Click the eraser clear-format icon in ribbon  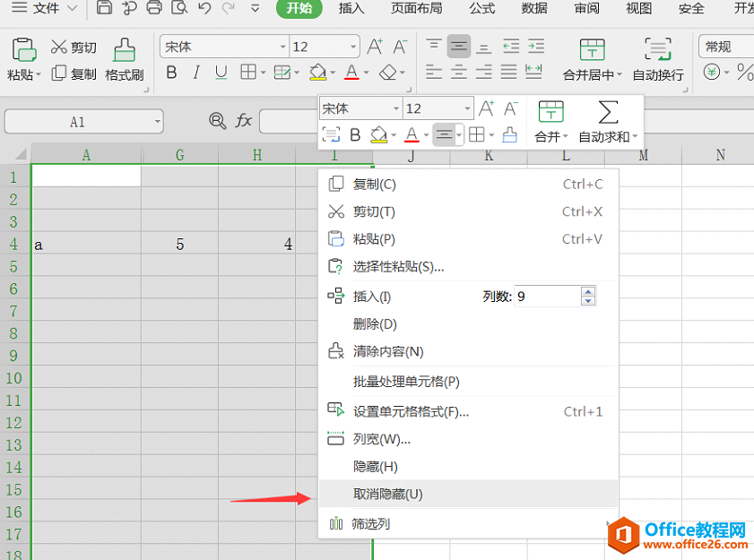point(388,73)
